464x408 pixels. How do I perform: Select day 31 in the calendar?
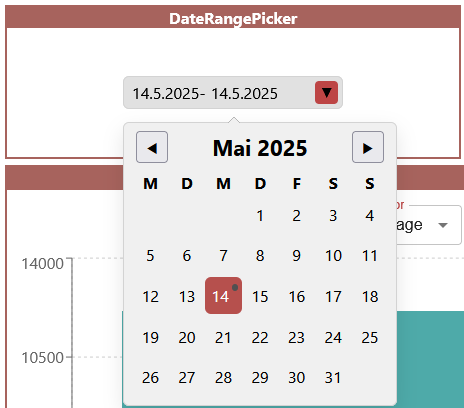point(333,377)
